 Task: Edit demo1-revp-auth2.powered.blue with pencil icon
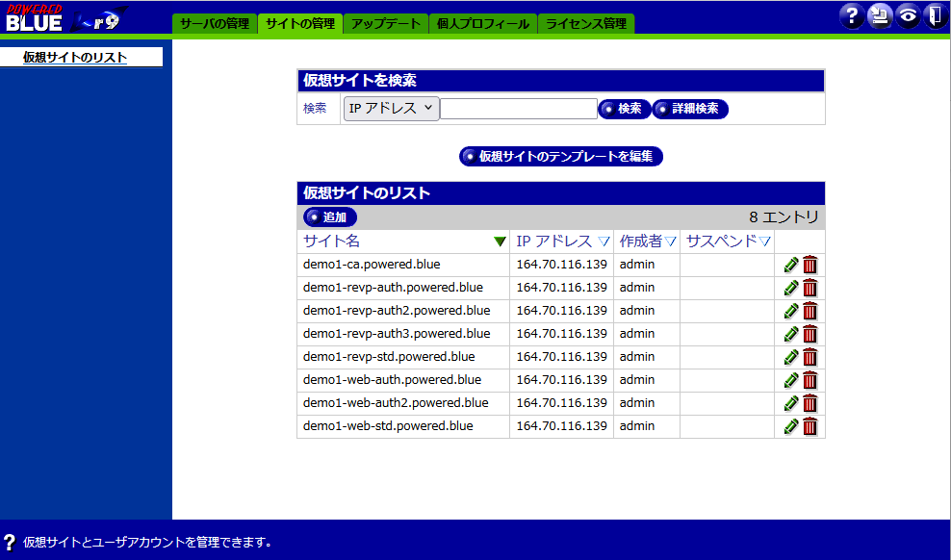pyautogui.click(x=791, y=311)
